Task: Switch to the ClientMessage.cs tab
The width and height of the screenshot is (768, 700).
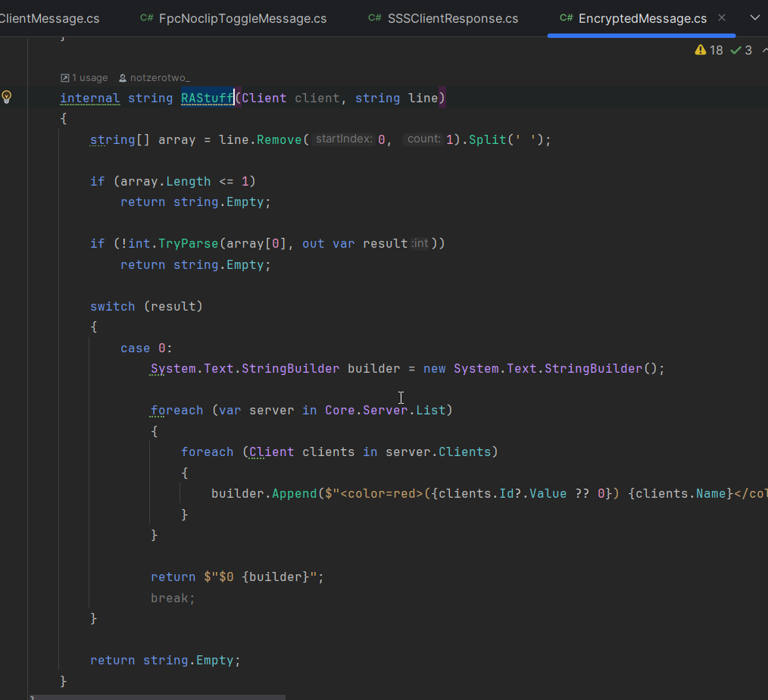Action: click(x=49, y=19)
